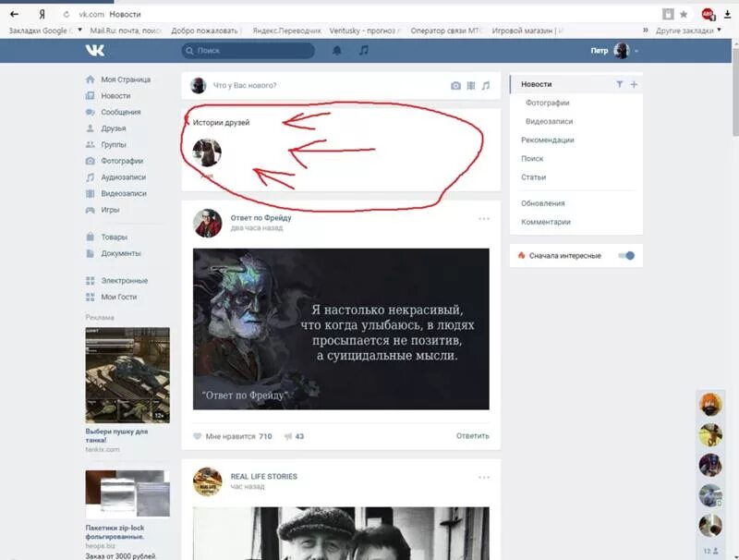Select Статьи in right panel
This screenshot has height=560, width=739.
533,177
